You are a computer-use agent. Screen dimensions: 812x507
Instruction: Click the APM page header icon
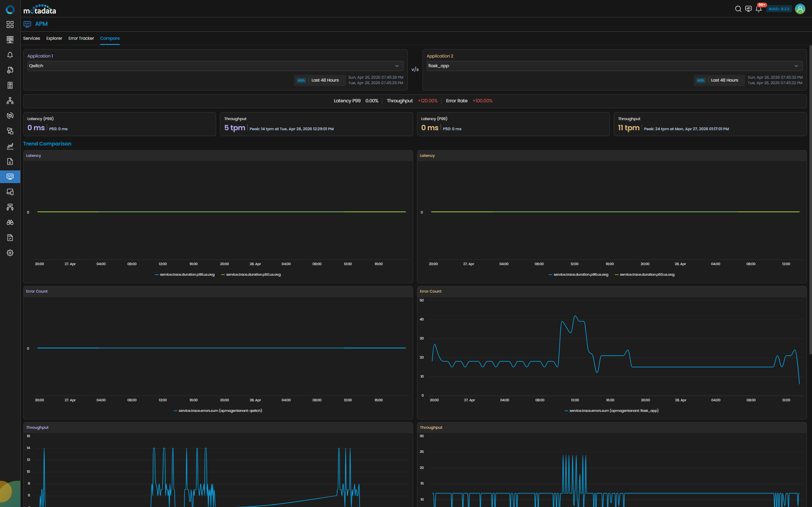point(27,24)
